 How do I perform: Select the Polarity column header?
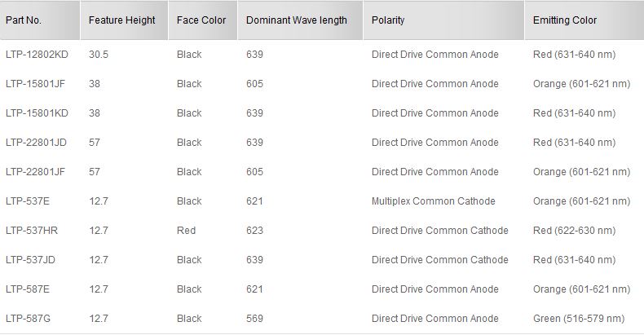pyautogui.click(x=388, y=20)
